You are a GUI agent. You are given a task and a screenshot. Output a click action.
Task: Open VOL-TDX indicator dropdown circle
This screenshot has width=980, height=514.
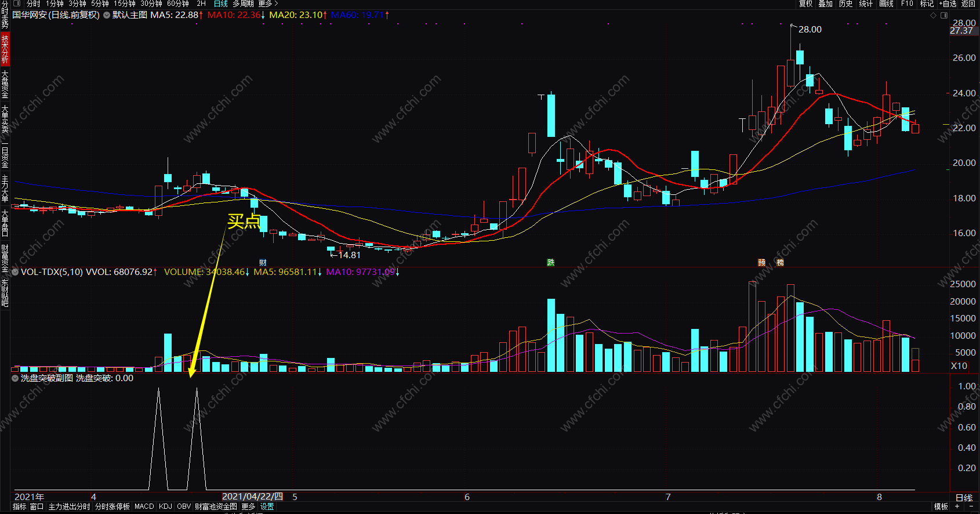(x=16, y=272)
